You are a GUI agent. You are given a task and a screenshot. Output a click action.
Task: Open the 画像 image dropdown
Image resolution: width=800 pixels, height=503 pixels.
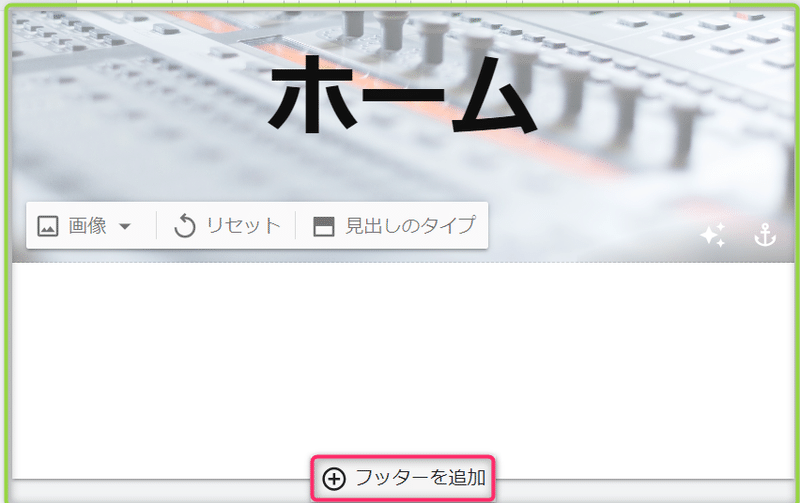click(85, 226)
